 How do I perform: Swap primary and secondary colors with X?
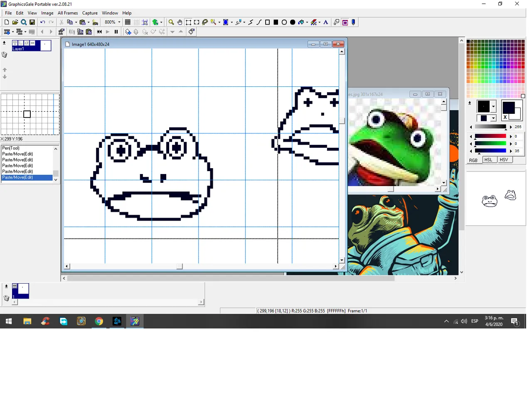(505, 118)
